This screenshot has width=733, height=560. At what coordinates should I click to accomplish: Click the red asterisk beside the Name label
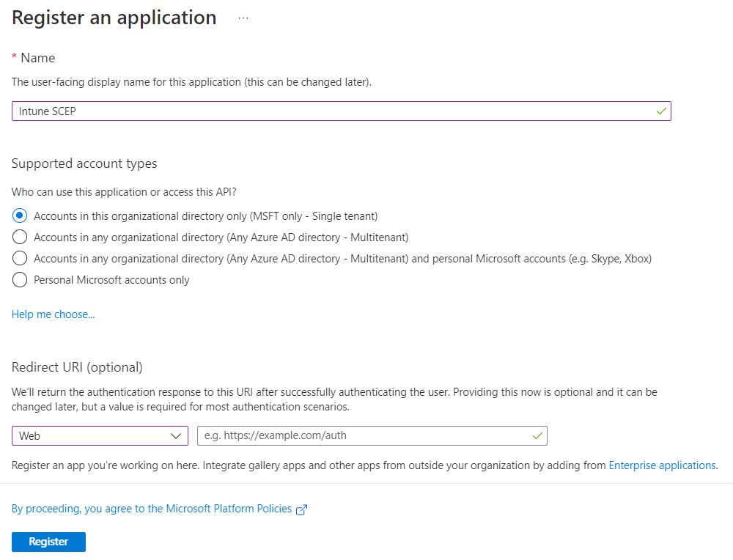[14, 58]
